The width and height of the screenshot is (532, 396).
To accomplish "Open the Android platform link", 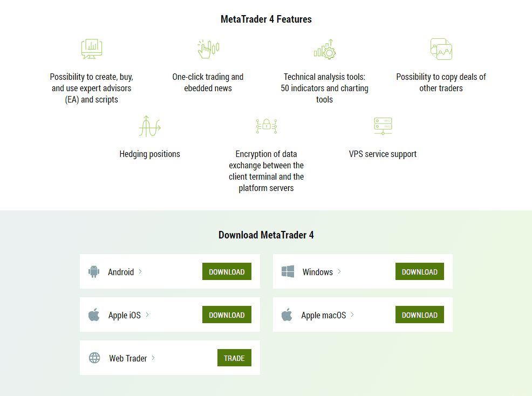I will [121, 272].
